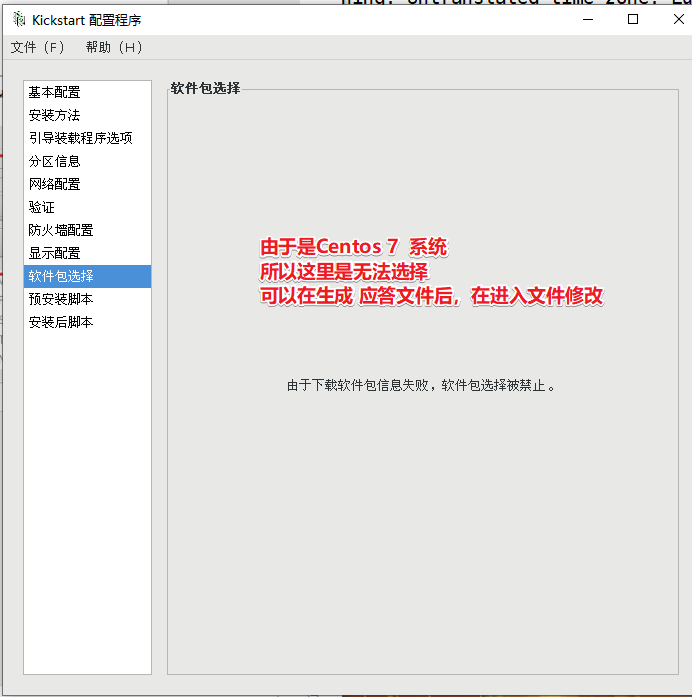Minimize the Kickstart 配置程序 window

588,20
